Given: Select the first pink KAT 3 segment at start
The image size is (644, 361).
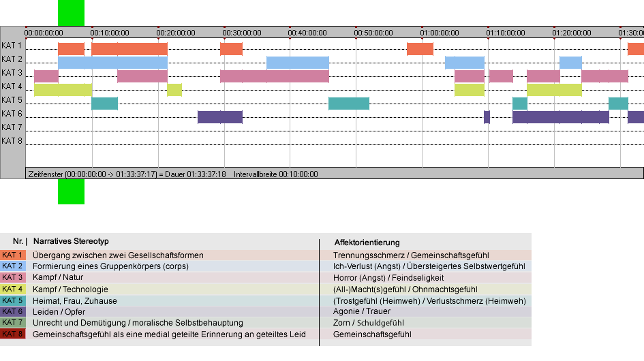Looking at the screenshot, I should click(x=46, y=76).
